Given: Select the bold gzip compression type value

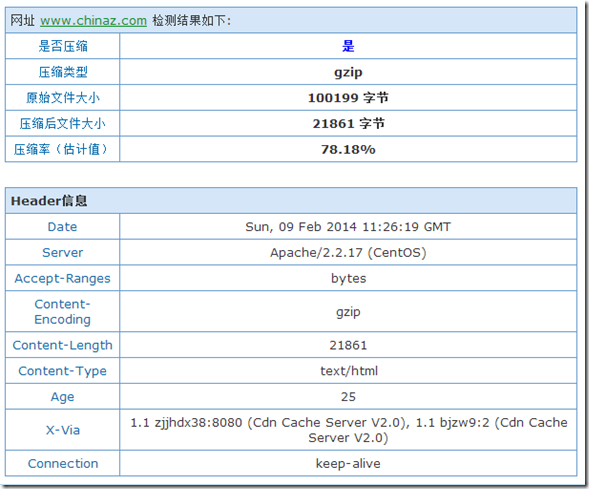Looking at the screenshot, I should pyautogui.click(x=348, y=72).
